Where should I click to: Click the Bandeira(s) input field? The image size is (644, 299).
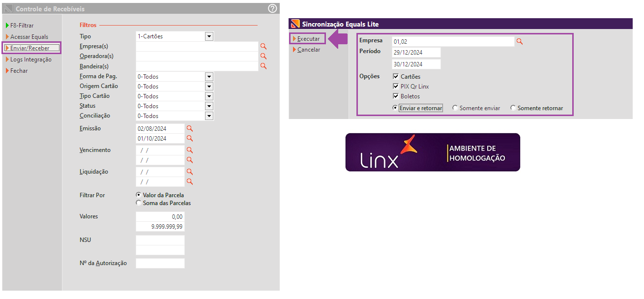click(197, 66)
